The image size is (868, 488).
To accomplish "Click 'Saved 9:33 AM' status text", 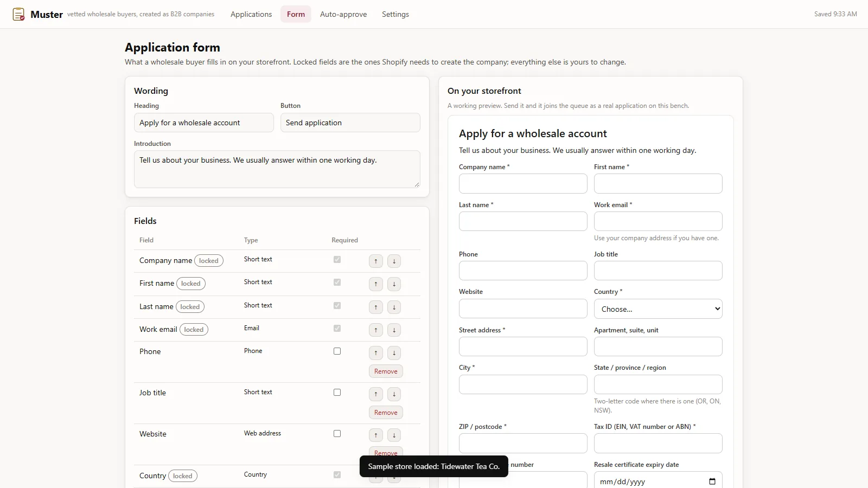I will 835,14.
